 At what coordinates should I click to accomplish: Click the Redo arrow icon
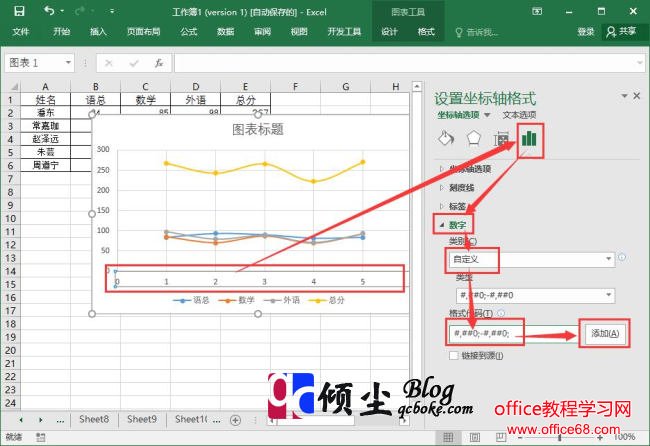pyautogui.click(x=80, y=11)
